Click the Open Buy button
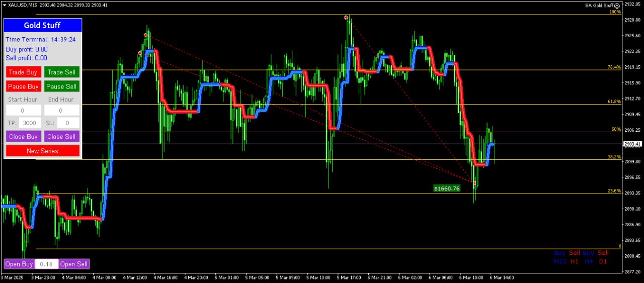 tap(19, 264)
